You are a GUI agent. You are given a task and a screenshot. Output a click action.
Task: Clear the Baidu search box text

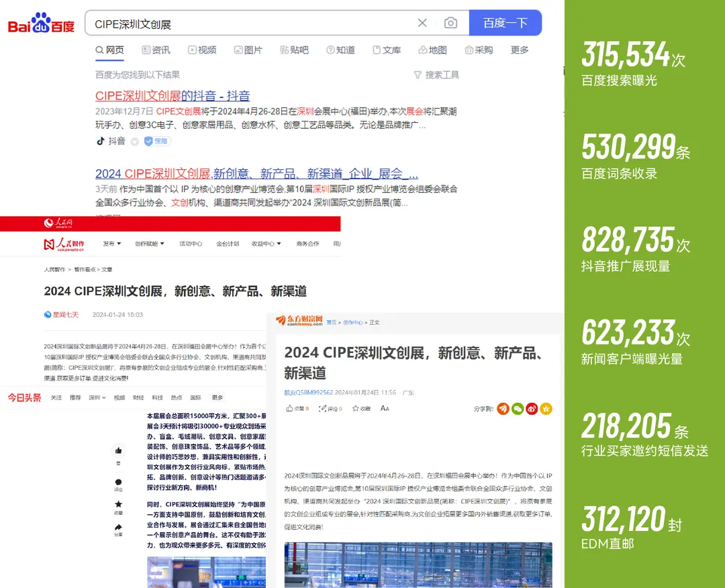tap(422, 23)
